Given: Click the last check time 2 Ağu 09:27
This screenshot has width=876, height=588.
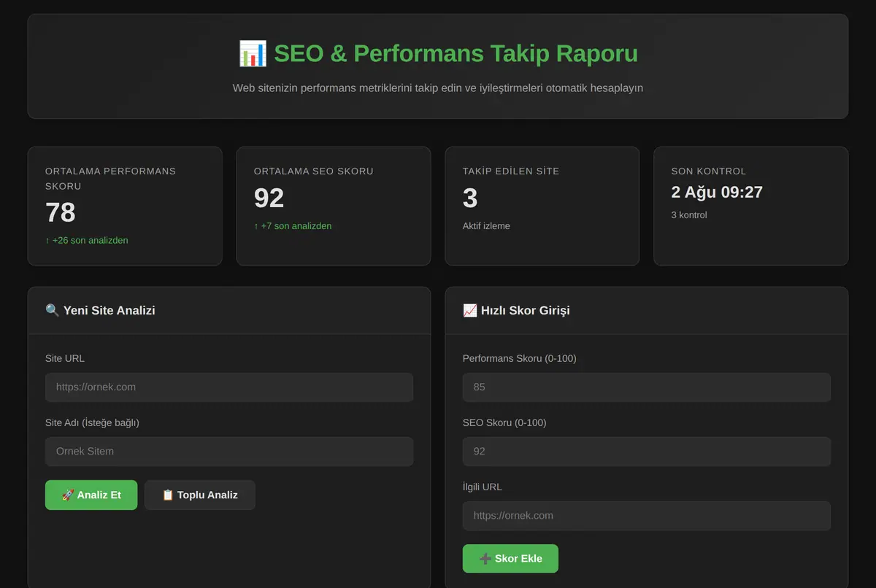Looking at the screenshot, I should click(x=717, y=192).
